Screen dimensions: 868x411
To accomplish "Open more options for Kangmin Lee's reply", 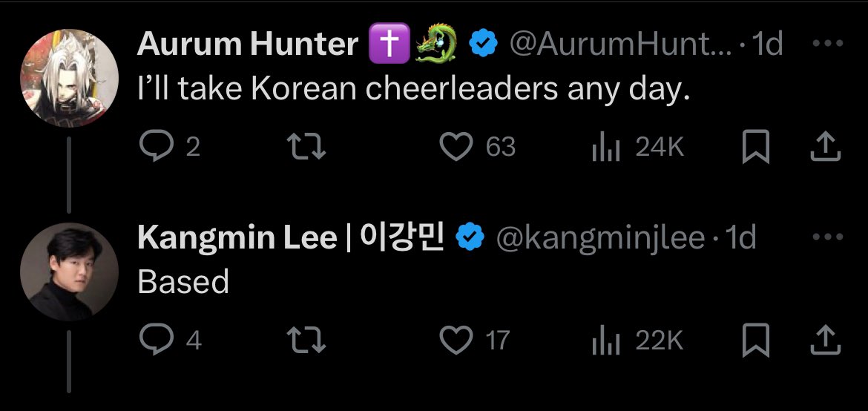I will point(828,237).
